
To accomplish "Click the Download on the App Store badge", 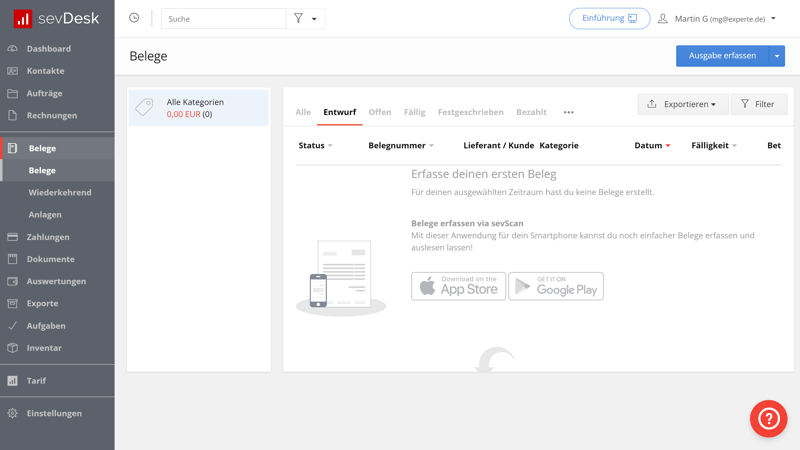I will (x=458, y=286).
